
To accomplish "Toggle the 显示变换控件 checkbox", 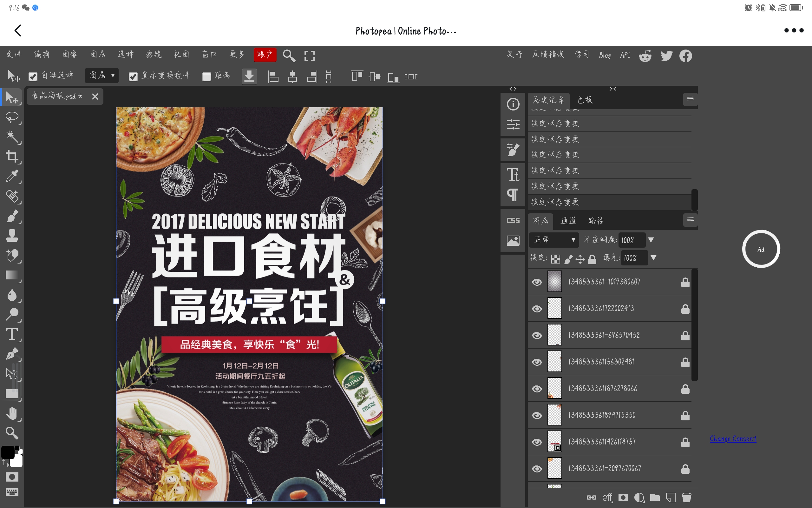I will 133,77.
